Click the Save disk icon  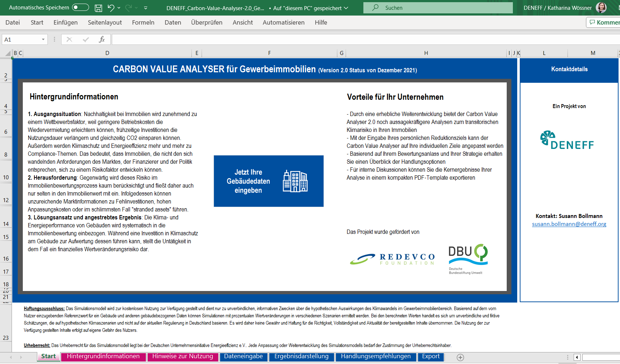98,8
